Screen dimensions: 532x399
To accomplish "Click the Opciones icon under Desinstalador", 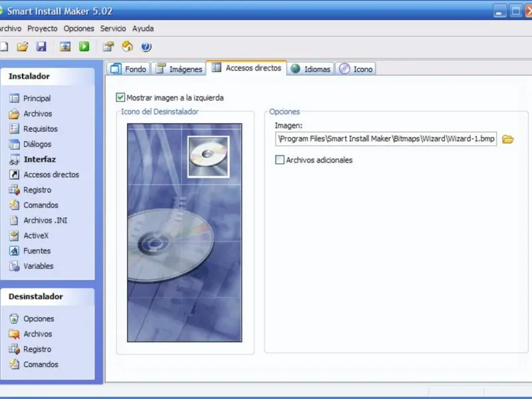I will tap(14, 319).
